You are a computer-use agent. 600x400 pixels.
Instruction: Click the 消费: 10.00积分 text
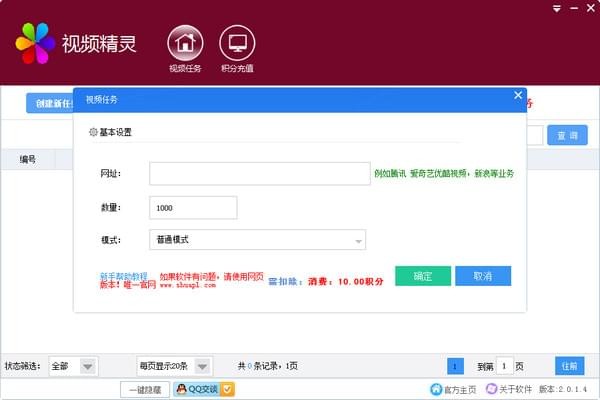(346, 282)
